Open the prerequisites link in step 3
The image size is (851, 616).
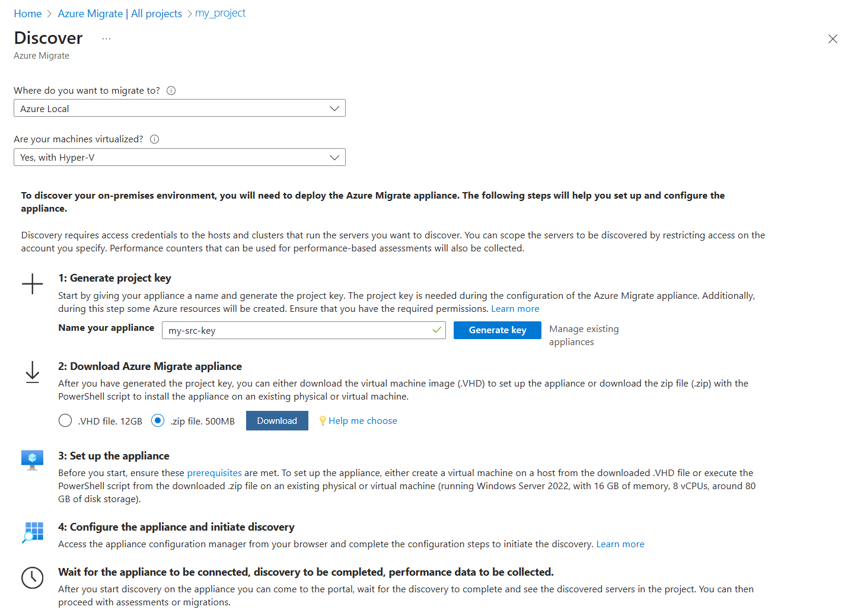[x=214, y=473]
